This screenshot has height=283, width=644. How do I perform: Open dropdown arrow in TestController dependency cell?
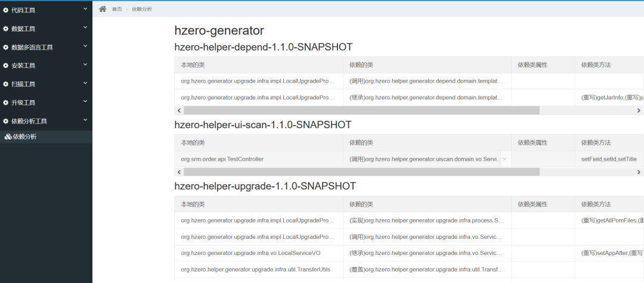[505, 159]
